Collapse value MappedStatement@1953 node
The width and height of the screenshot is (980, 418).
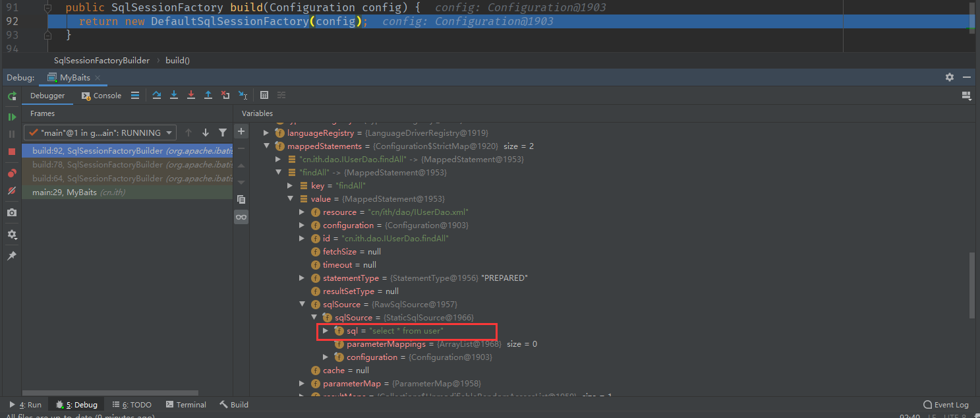pos(290,199)
